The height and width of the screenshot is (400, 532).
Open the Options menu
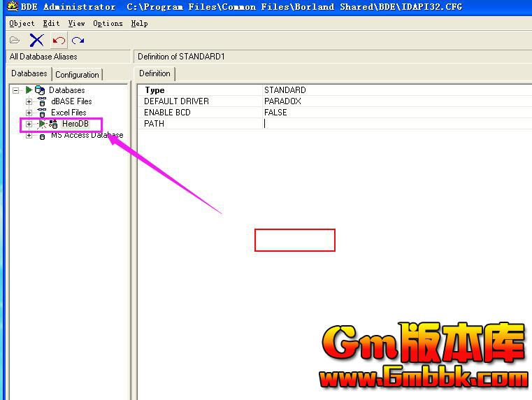click(x=108, y=23)
